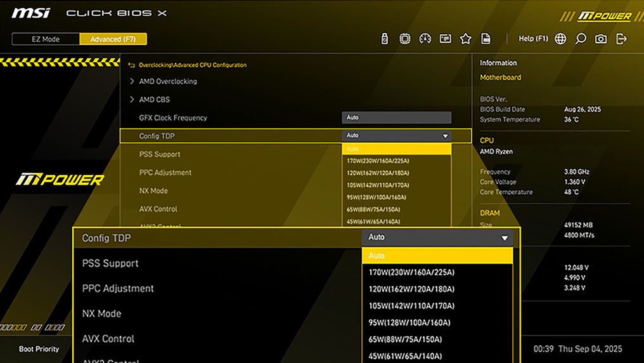
Task: Open the board explorer card icon
Action: [x=445, y=39]
